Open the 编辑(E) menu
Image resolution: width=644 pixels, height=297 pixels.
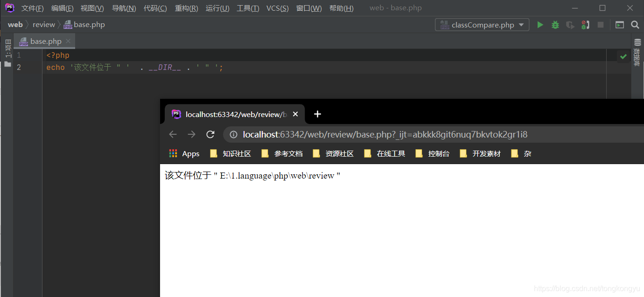coord(62,8)
